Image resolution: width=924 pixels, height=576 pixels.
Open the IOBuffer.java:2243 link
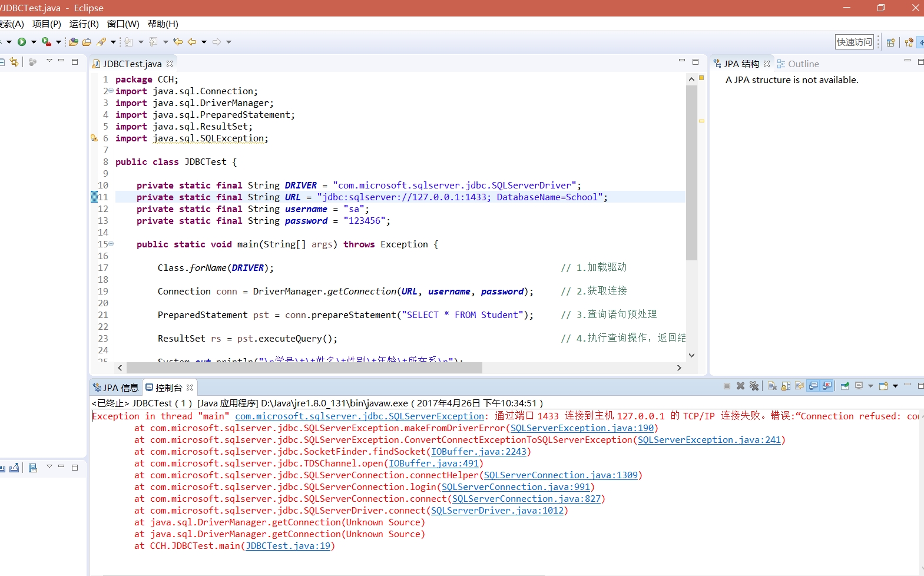coord(479,452)
